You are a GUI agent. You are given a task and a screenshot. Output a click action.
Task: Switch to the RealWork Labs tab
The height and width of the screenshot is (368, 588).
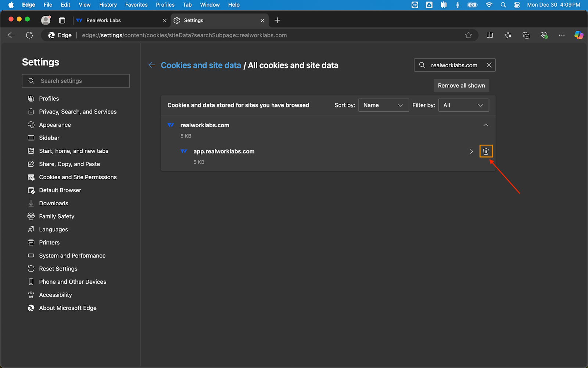coord(121,21)
